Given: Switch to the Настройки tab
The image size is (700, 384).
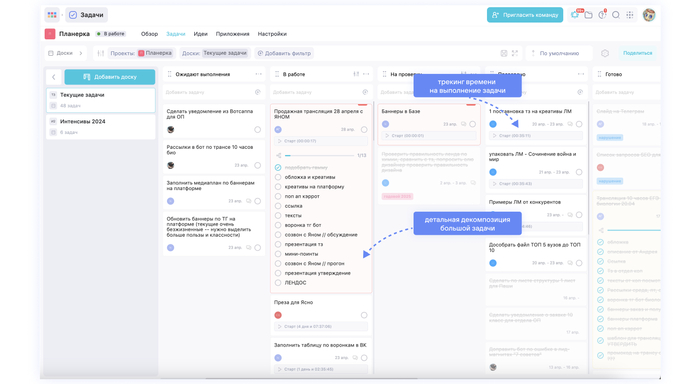Looking at the screenshot, I should click(x=272, y=34).
